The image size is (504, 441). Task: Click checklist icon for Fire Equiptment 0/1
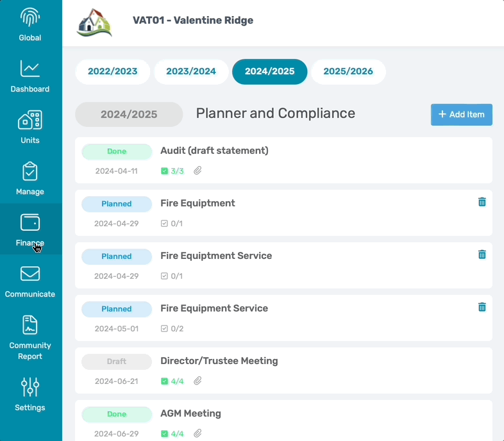tap(164, 224)
